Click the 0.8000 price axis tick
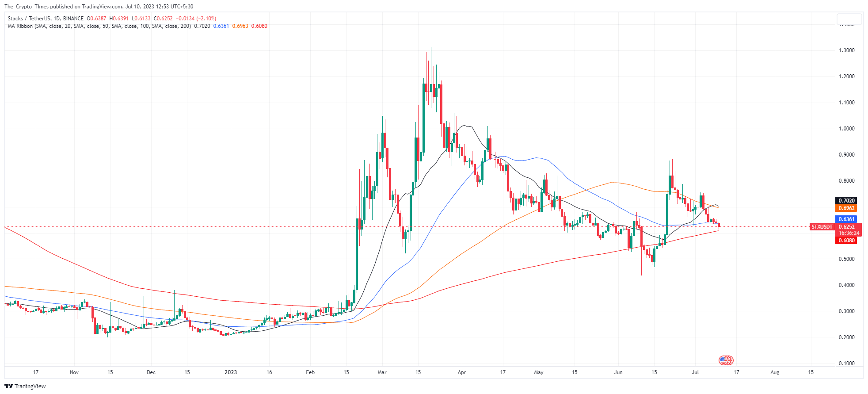The width and height of the screenshot is (868, 394). pyautogui.click(x=847, y=181)
